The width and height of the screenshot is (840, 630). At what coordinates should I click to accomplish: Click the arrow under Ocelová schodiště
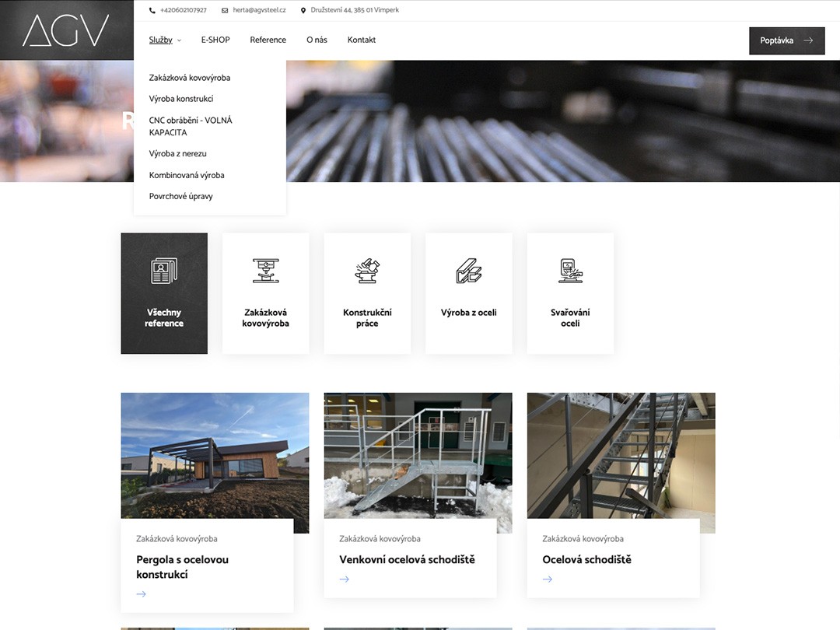pyautogui.click(x=547, y=579)
